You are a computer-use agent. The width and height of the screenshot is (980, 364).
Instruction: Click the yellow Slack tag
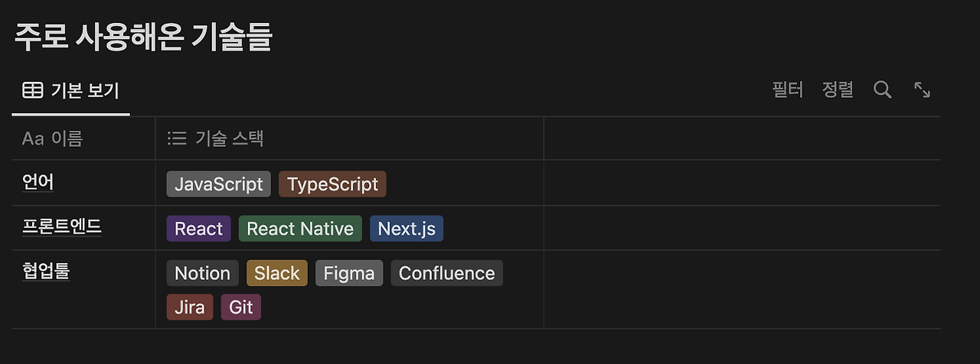(x=277, y=273)
